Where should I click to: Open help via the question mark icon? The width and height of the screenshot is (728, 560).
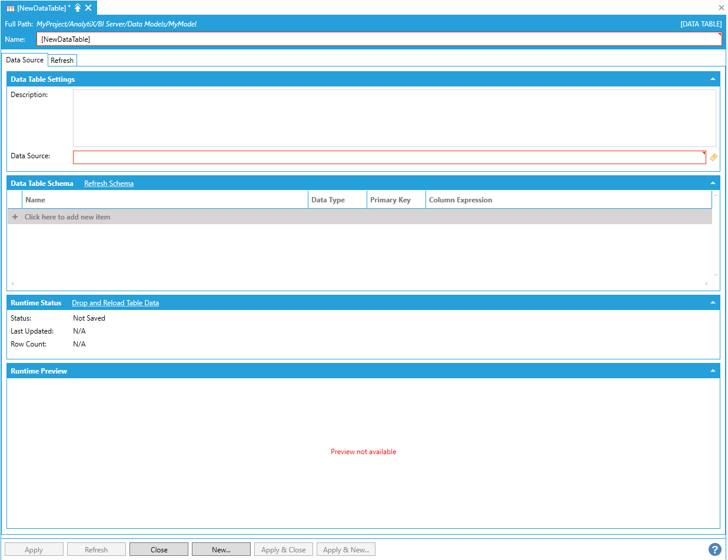click(714, 549)
